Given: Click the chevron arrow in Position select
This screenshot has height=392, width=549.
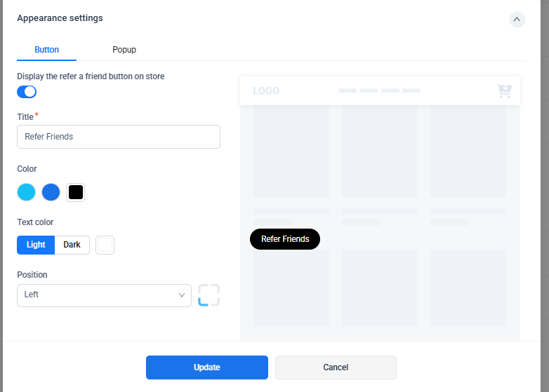Looking at the screenshot, I should tap(182, 295).
